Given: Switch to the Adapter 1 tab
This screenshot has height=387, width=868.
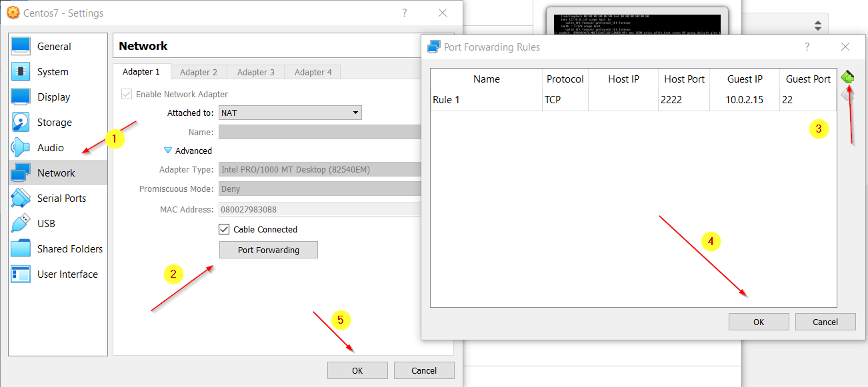Looking at the screenshot, I should pyautogui.click(x=142, y=71).
